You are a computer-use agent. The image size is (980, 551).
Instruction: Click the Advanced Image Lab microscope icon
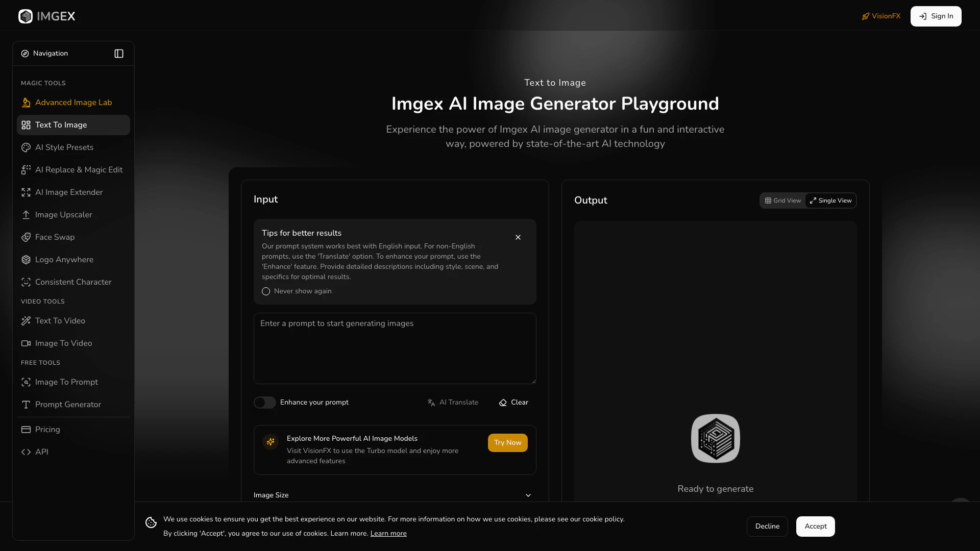click(26, 103)
